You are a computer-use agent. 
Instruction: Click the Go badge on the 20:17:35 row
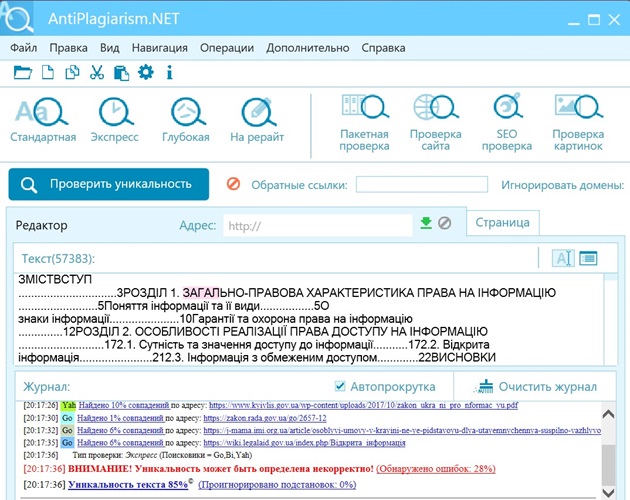(67, 443)
